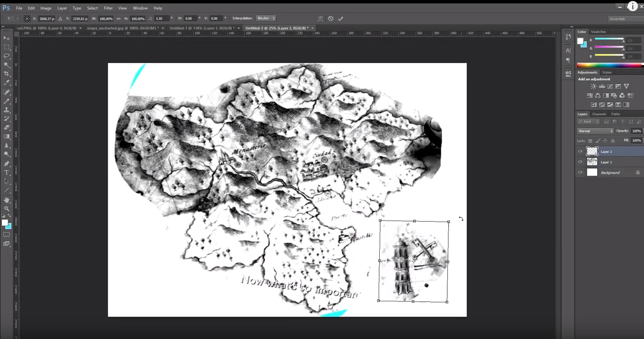Open the Filter menu
Viewport: 644px width, 339px height.
coord(108,8)
